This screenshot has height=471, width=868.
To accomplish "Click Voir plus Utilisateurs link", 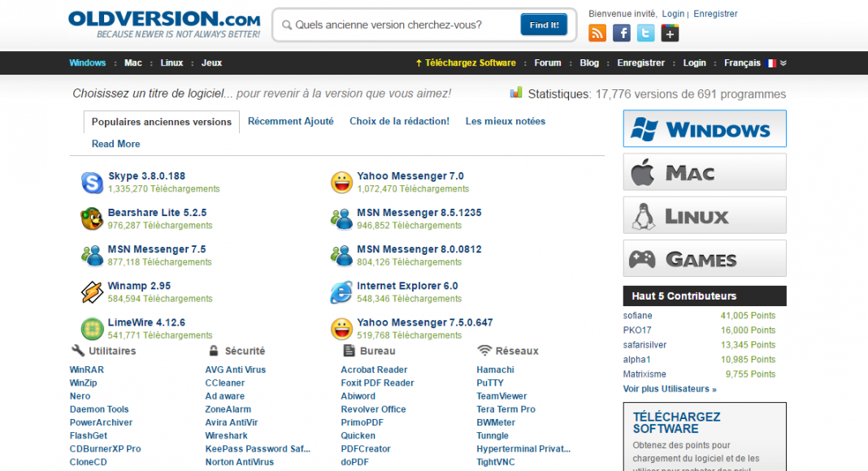I will 669,389.
